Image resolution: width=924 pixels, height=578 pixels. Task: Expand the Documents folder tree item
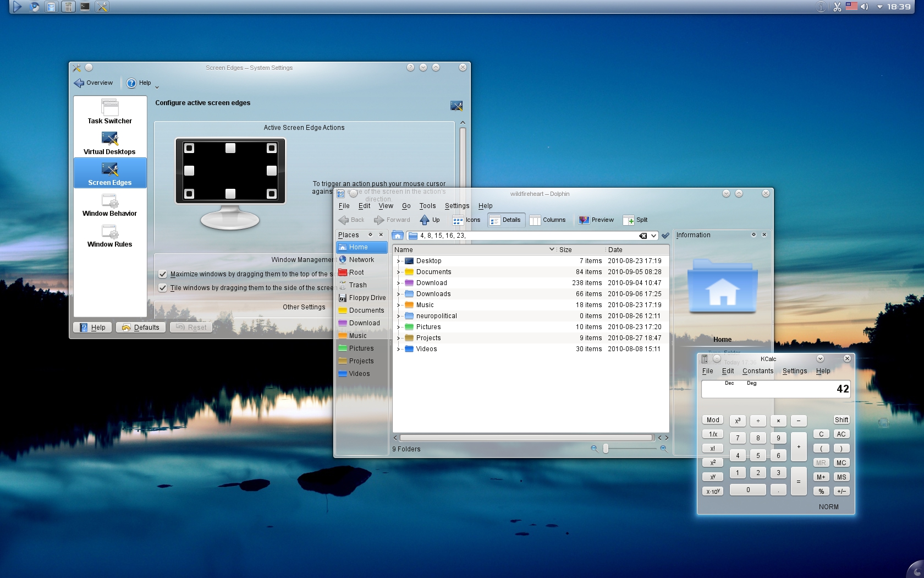click(398, 272)
